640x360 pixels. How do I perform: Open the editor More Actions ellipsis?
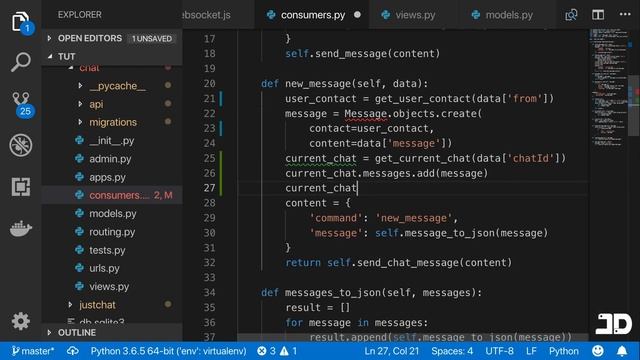pyautogui.click(x=625, y=14)
